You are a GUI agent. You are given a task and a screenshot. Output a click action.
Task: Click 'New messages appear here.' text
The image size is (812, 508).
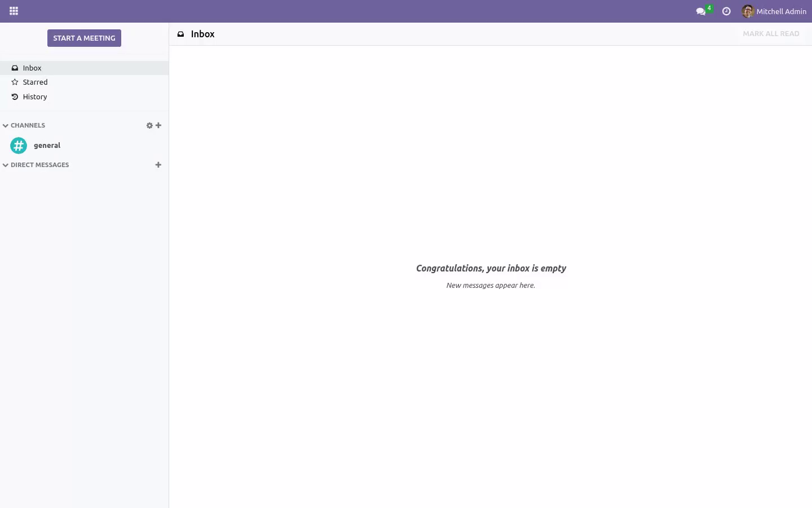click(x=491, y=286)
